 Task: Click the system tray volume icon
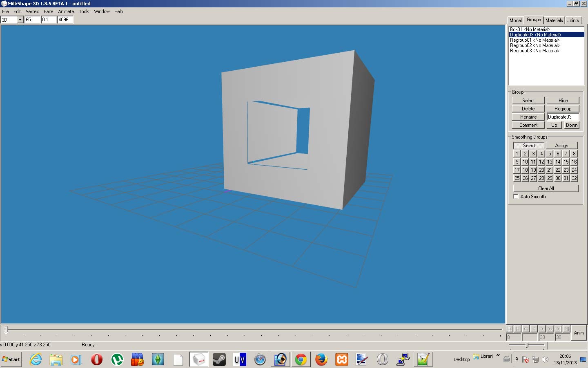(545, 359)
